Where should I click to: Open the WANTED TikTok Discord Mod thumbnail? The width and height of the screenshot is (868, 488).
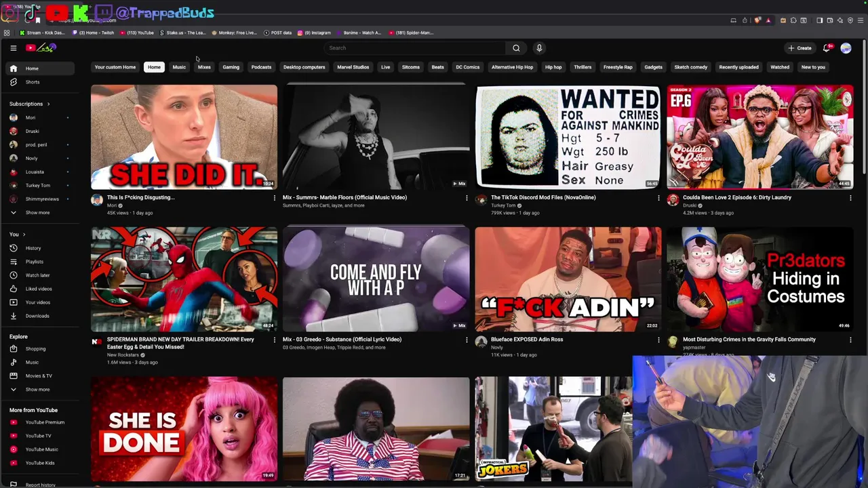[568, 137]
